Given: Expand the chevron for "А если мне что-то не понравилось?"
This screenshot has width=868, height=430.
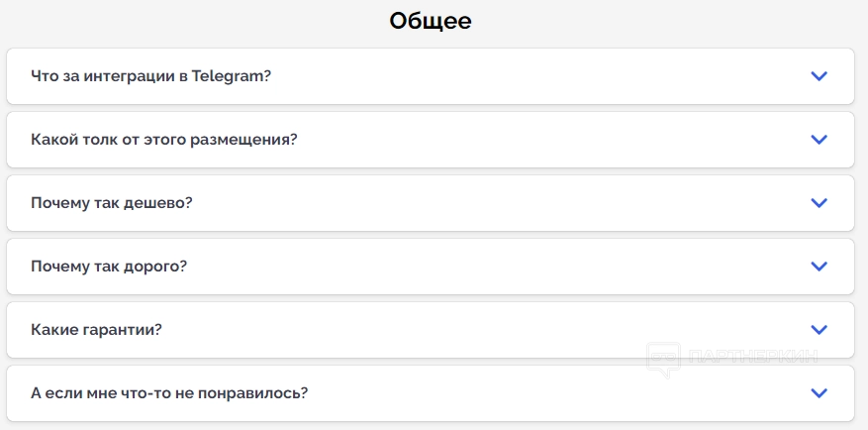Looking at the screenshot, I should (819, 393).
